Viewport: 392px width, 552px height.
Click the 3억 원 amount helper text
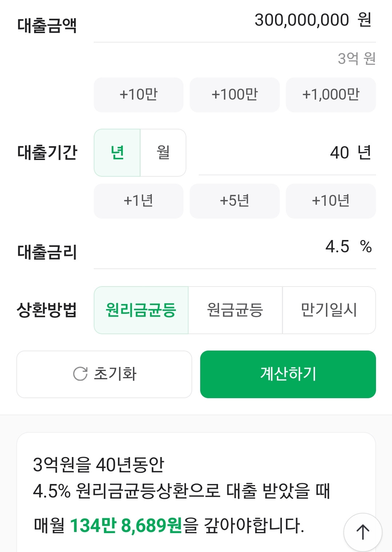point(356,59)
